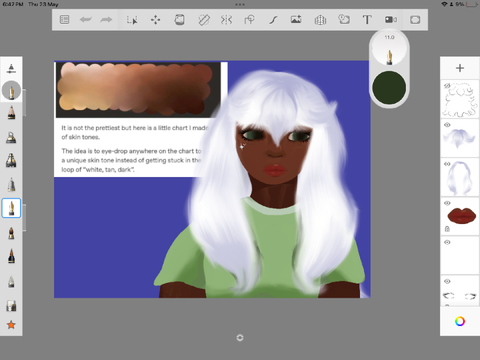The width and height of the screenshot is (480, 360).
Task: Choose the pencil brush
Action: (11, 113)
